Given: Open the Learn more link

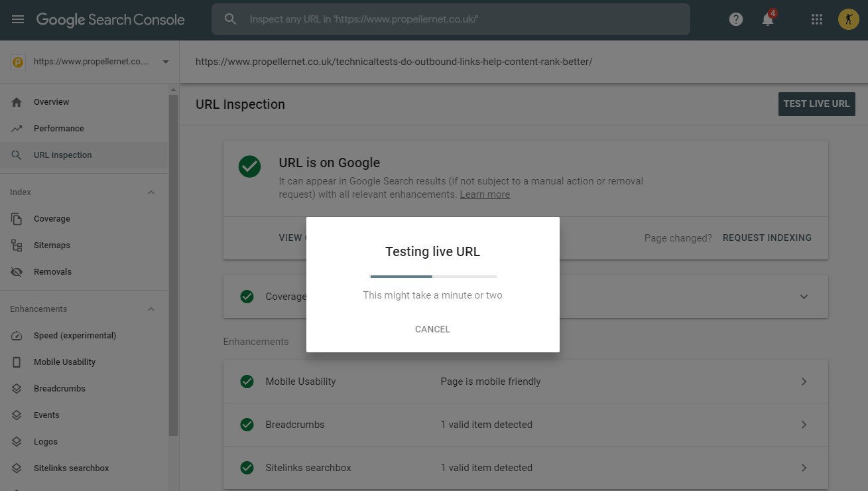Looking at the screenshot, I should tap(485, 194).
